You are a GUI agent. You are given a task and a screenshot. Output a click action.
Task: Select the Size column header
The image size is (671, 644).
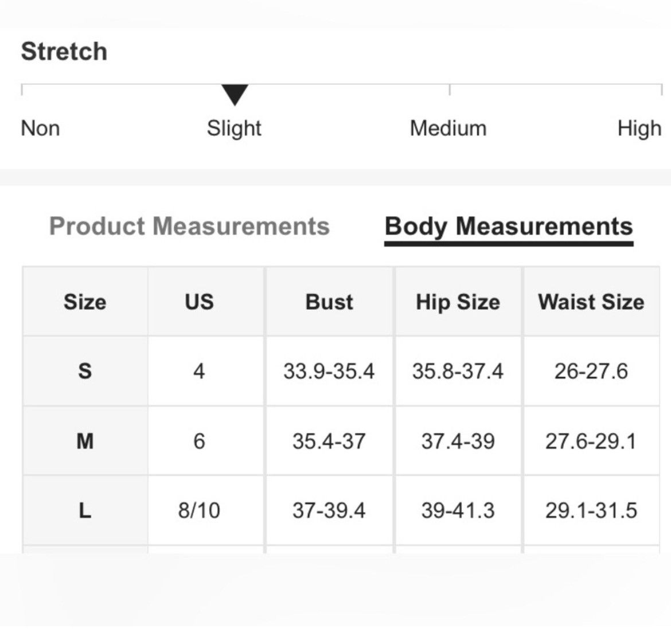85,302
